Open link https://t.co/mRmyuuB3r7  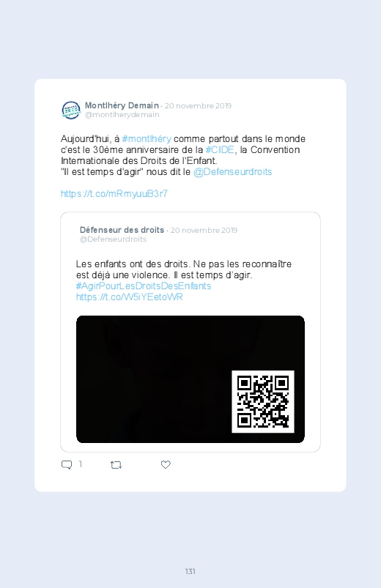(x=114, y=193)
